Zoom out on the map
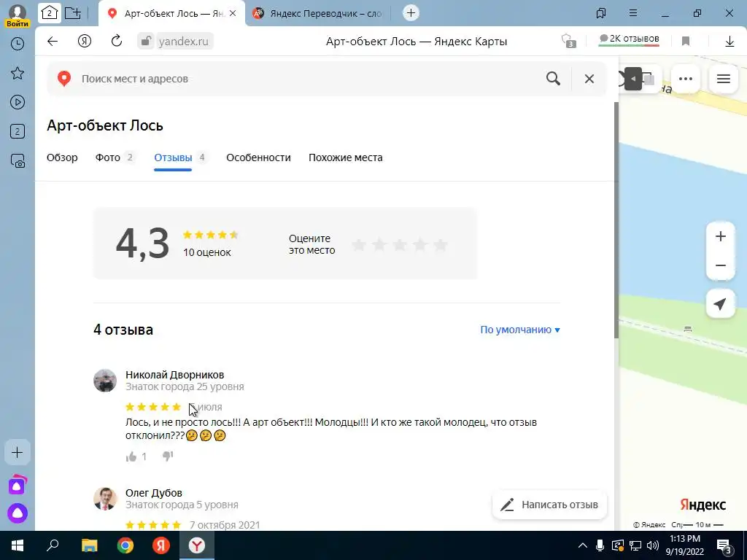Image resolution: width=747 pixels, height=560 pixels. pyautogui.click(x=720, y=265)
